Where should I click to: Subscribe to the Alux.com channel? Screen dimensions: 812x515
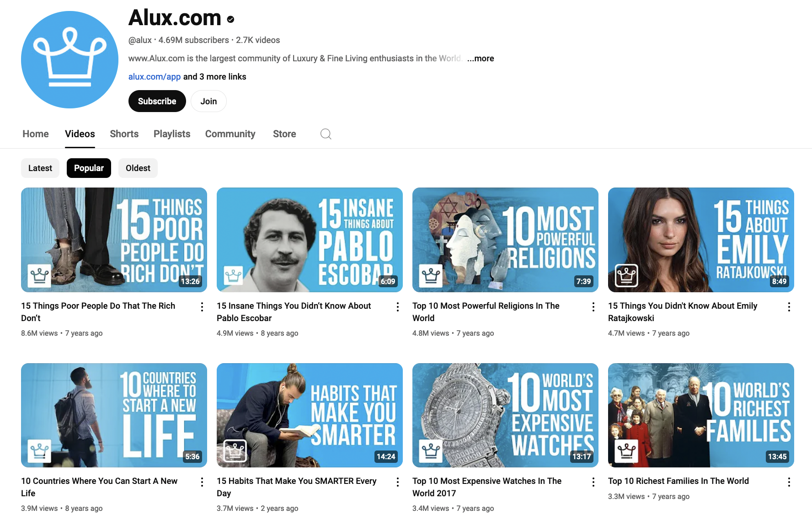click(x=157, y=101)
